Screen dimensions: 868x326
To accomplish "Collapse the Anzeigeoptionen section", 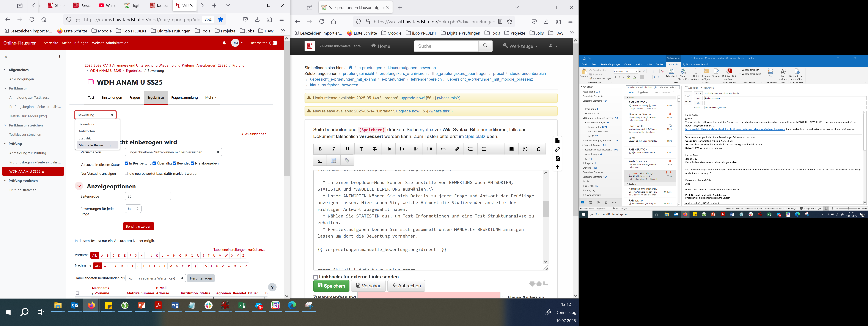I will [79, 186].
